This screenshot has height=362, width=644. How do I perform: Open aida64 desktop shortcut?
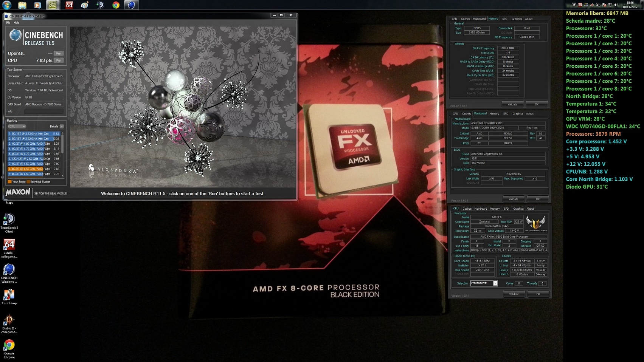tap(9, 248)
